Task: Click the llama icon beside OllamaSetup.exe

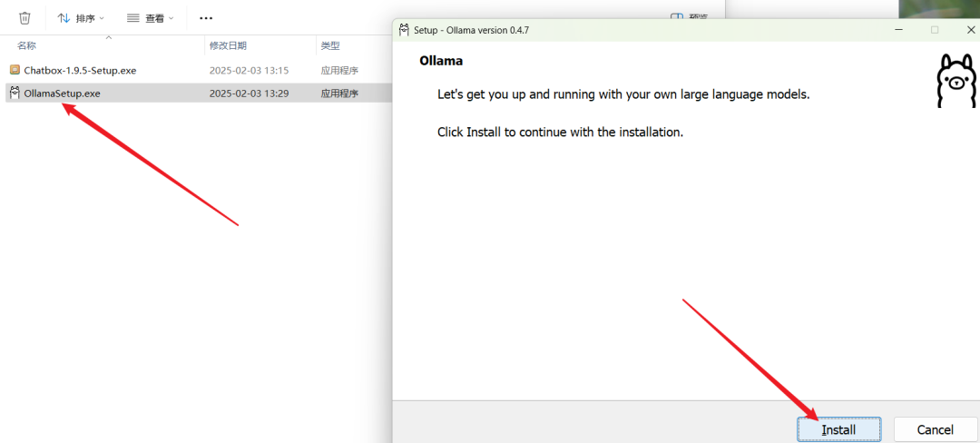Action: point(15,93)
